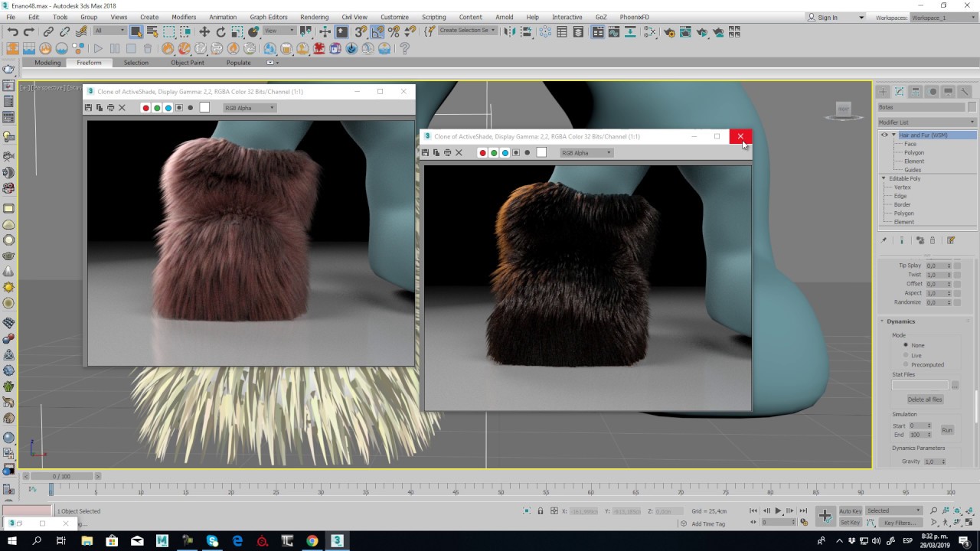Collapse the Dynamics rollout
This screenshot has width=980, height=551.
pyautogui.click(x=900, y=321)
